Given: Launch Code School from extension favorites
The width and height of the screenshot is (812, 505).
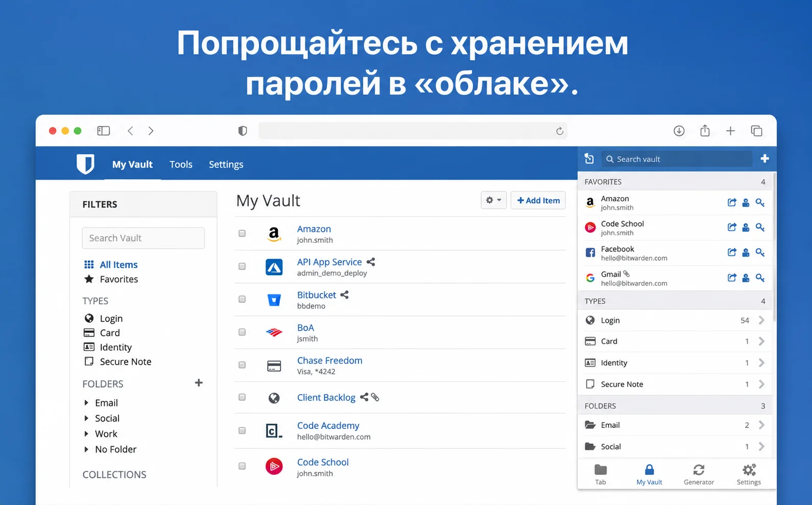Looking at the screenshot, I should pos(732,227).
